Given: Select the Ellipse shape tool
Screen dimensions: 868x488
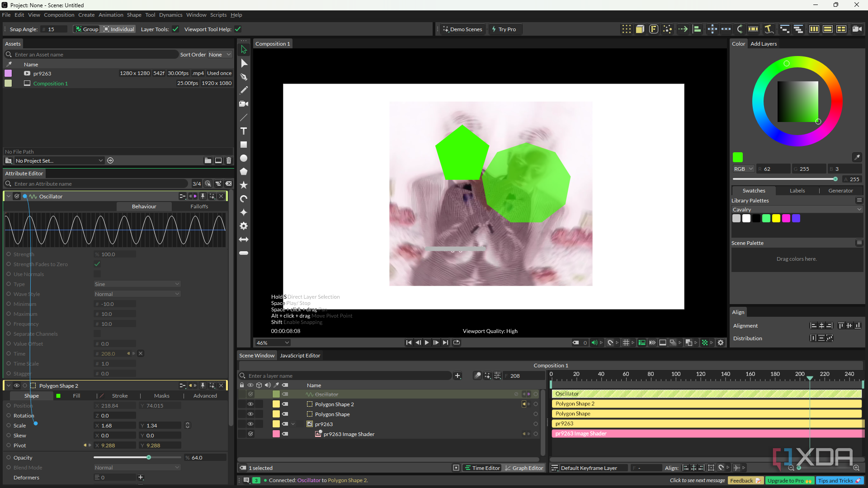Looking at the screenshot, I should pyautogui.click(x=244, y=158).
